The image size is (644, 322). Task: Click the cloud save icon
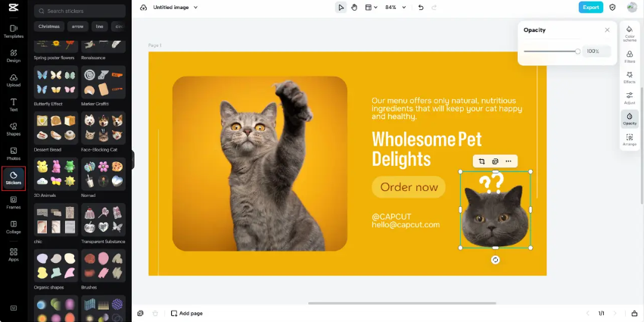(143, 8)
